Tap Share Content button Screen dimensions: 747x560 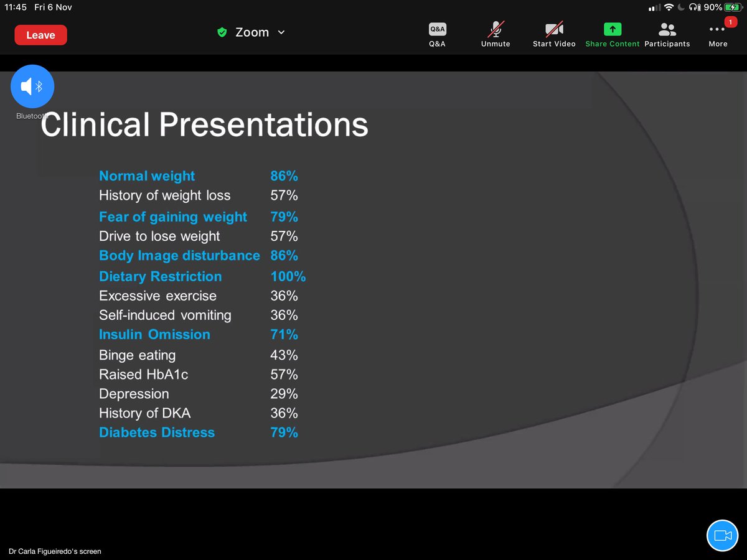[x=613, y=35]
